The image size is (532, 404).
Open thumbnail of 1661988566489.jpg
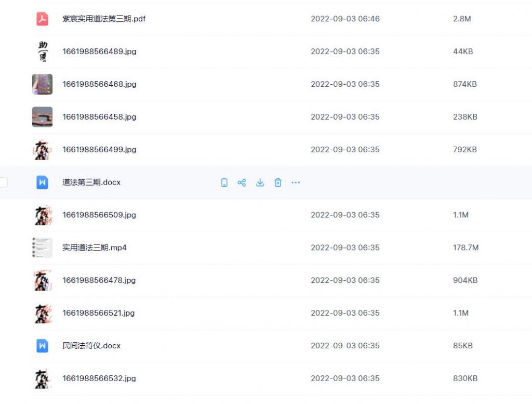pyautogui.click(x=42, y=51)
